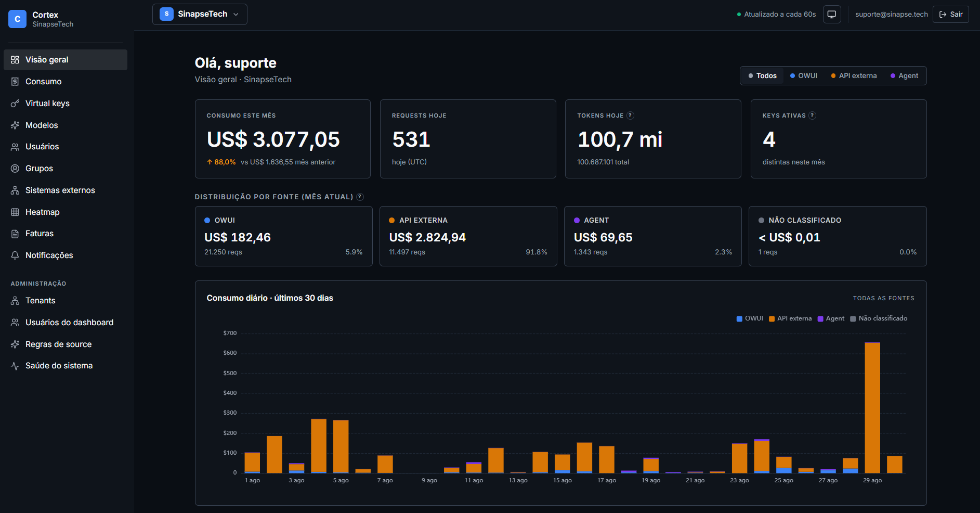Go to the Heatmap page
980x513 pixels.
coord(66,212)
